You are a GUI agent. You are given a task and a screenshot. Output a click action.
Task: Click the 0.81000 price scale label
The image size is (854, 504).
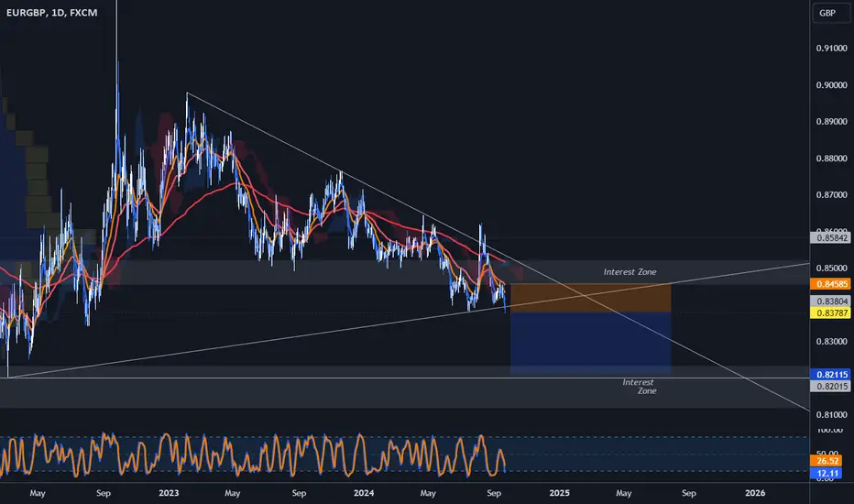(831, 414)
